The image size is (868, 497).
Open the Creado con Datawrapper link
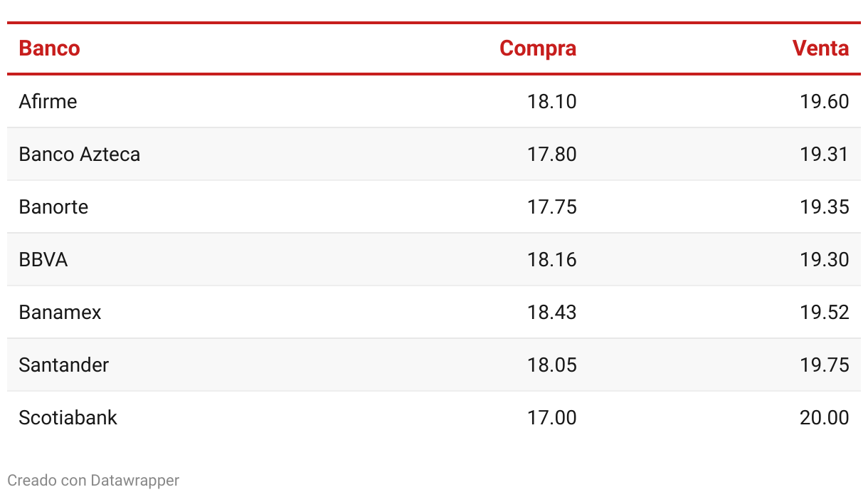click(x=93, y=481)
